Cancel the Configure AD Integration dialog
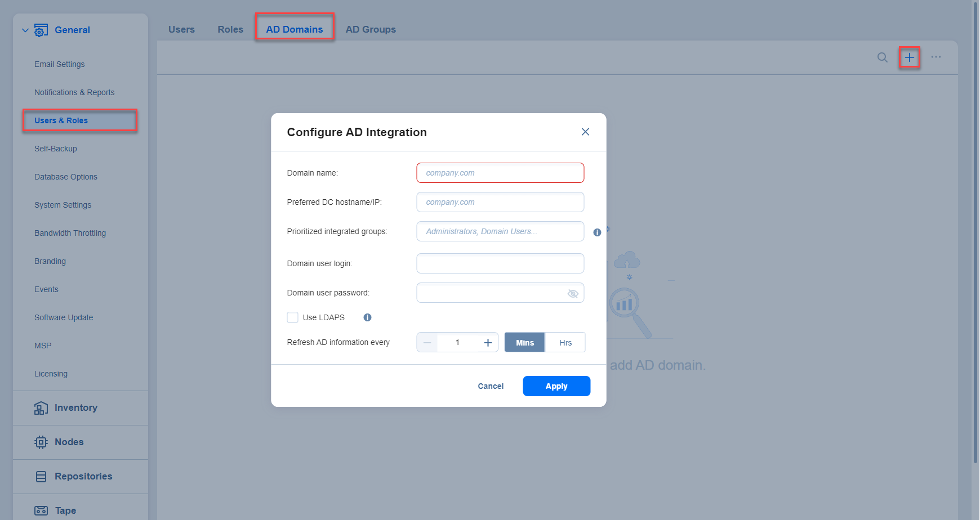The width and height of the screenshot is (980, 520). (x=490, y=386)
